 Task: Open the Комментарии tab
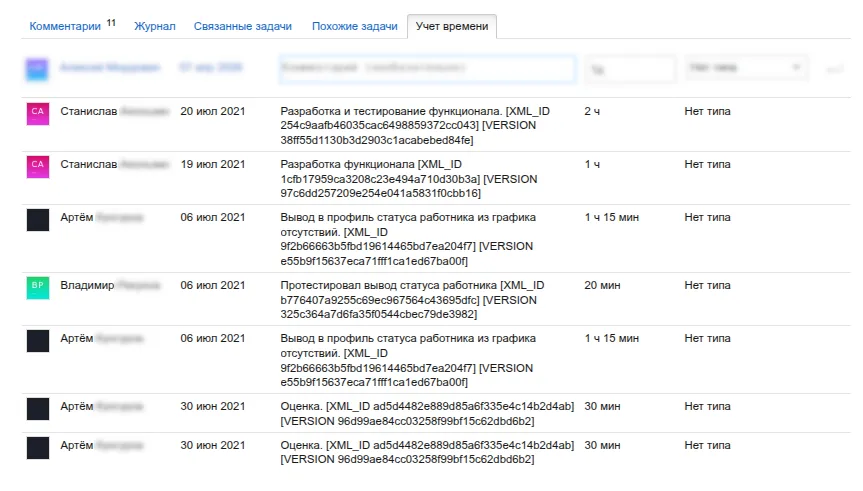tap(66, 26)
